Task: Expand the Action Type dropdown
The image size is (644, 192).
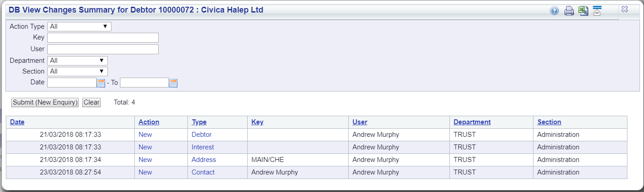Action: [79, 26]
